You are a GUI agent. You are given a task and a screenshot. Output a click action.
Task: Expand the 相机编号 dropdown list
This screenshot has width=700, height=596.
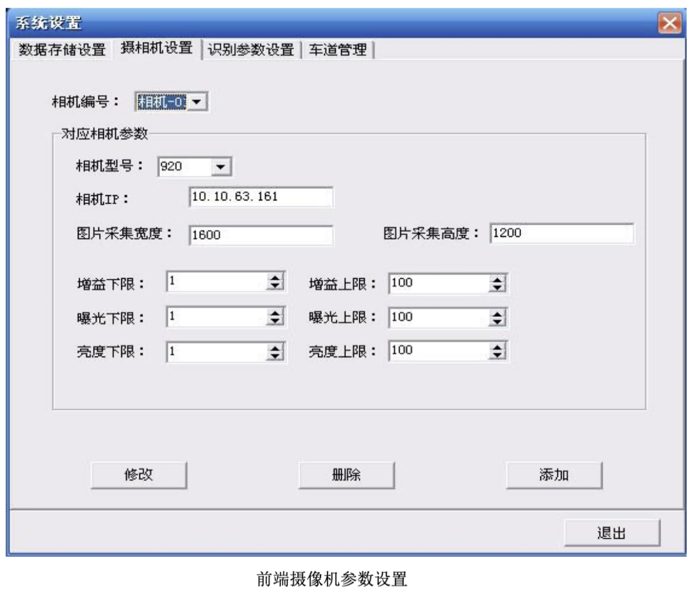click(x=197, y=102)
